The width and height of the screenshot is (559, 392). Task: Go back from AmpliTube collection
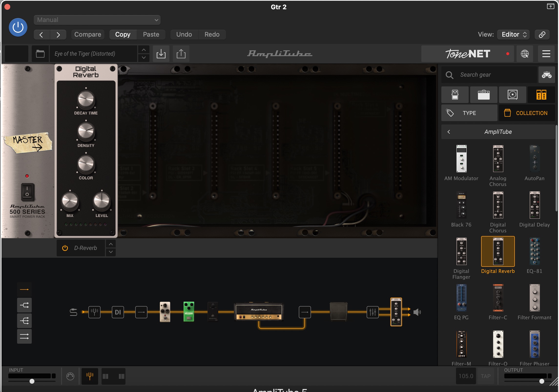point(449,132)
